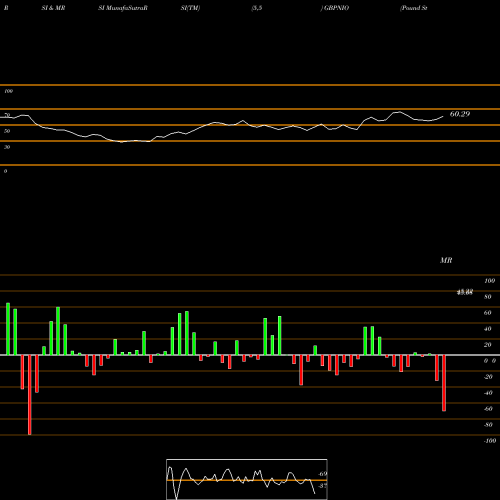Open the mini overview chart thumbnail

coord(247,479)
